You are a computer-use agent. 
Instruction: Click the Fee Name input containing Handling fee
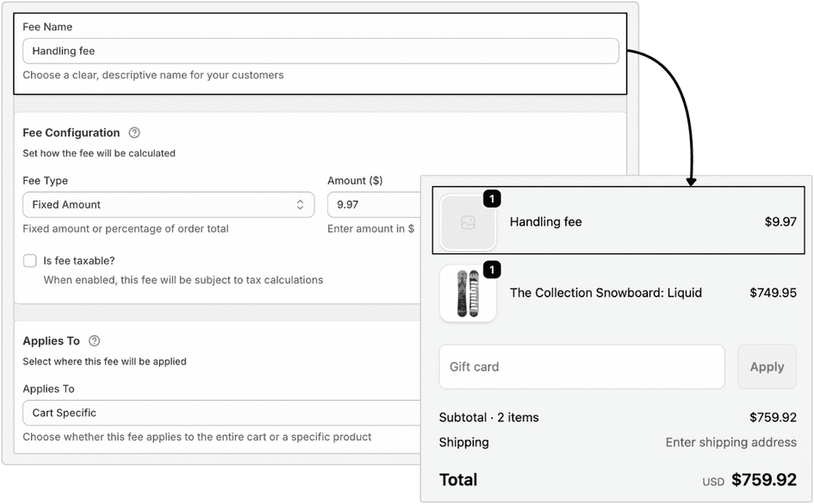pyautogui.click(x=319, y=51)
